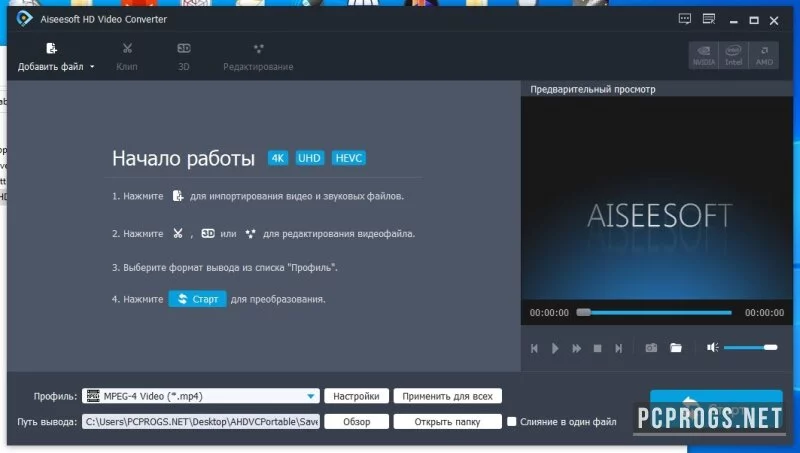The width and height of the screenshot is (800, 453).
Task: Stop the preview playback
Action: [x=597, y=348]
